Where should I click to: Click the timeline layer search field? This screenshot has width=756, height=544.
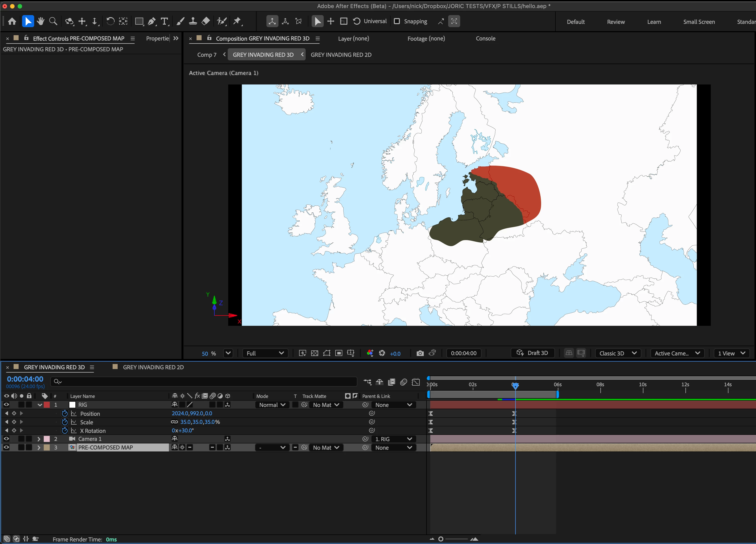click(203, 382)
